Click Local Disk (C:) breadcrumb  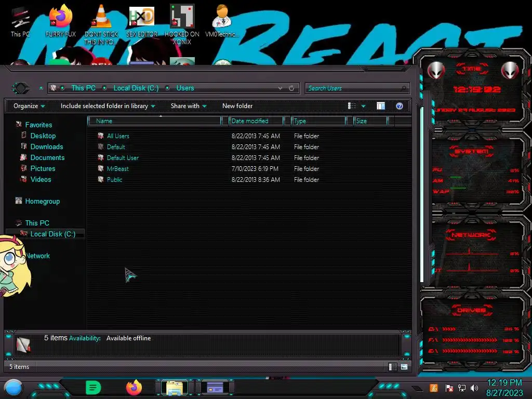tap(136, 88)
